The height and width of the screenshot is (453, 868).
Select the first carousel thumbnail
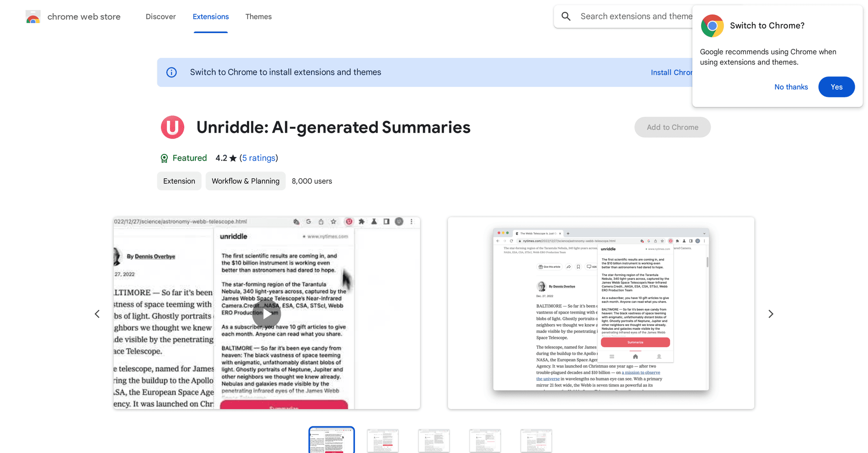pyautogui.click(x=331, y=440)
